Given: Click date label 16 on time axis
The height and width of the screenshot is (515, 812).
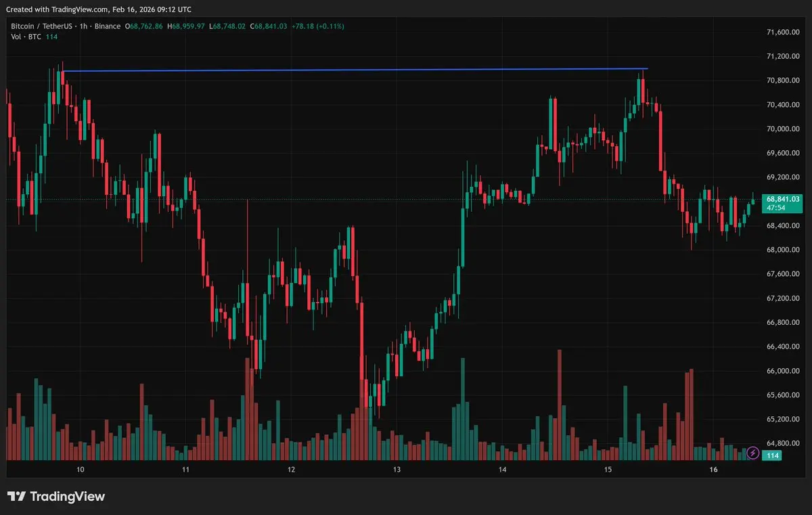Looking at the screenshot, I should click(713, 470).
